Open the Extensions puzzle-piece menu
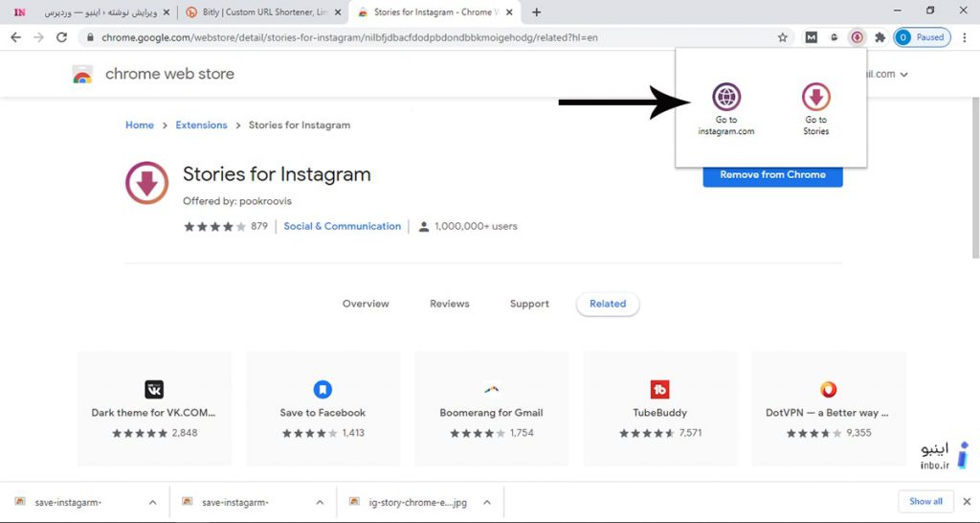 click(880, 37)
